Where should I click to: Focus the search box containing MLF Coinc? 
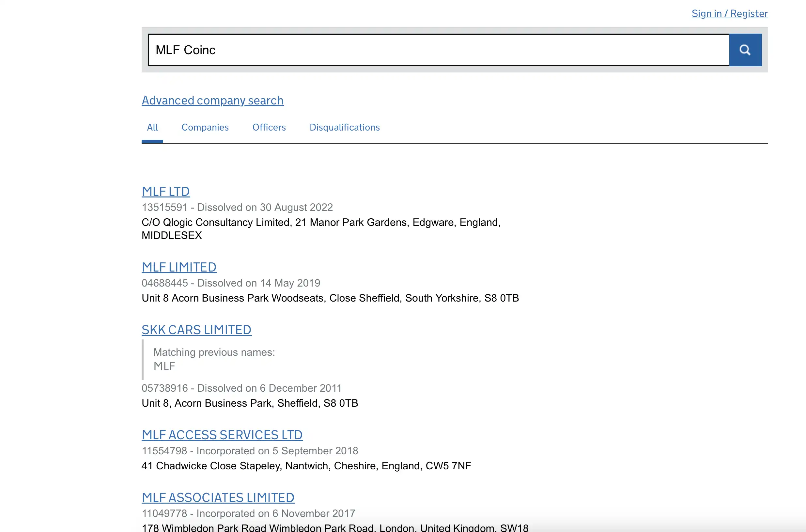click(x=439, y=50)
